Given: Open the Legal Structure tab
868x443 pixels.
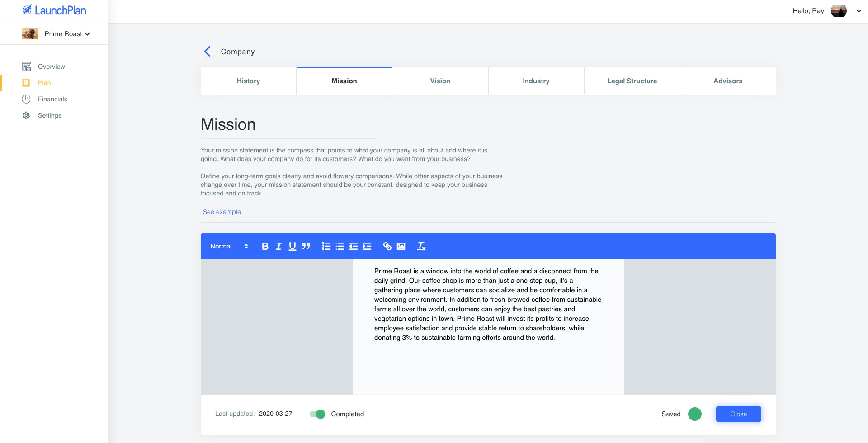Looking at the screenshot, I should tap(632, 81).
